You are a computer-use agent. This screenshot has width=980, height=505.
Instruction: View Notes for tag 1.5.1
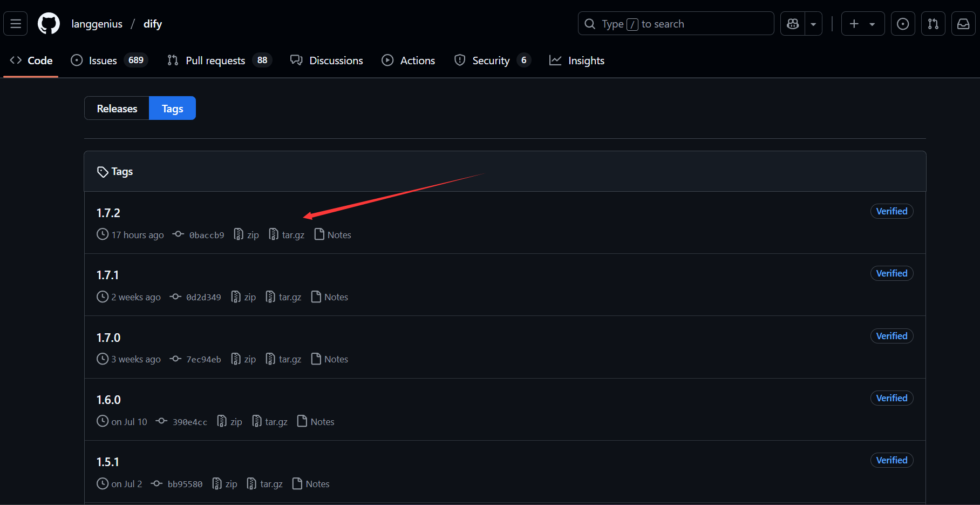[x=311, y=484]
